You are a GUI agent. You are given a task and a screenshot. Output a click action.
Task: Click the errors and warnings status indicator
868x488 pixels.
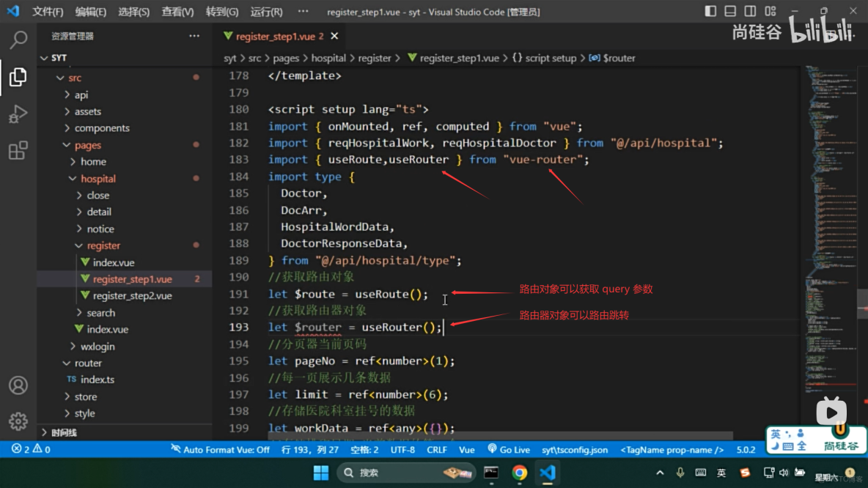click(x=31, y=449)
